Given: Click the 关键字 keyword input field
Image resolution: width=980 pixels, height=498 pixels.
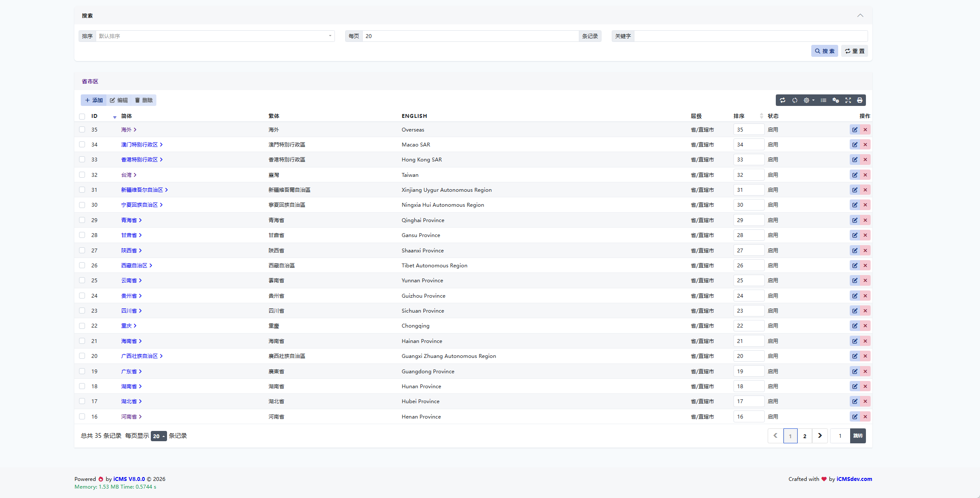Looking at the screenshot, I should pos(751,36).
